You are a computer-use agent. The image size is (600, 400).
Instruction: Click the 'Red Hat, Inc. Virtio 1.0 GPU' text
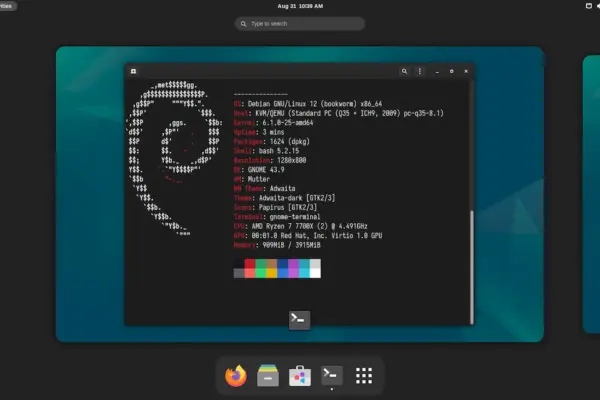coord(331,235)
